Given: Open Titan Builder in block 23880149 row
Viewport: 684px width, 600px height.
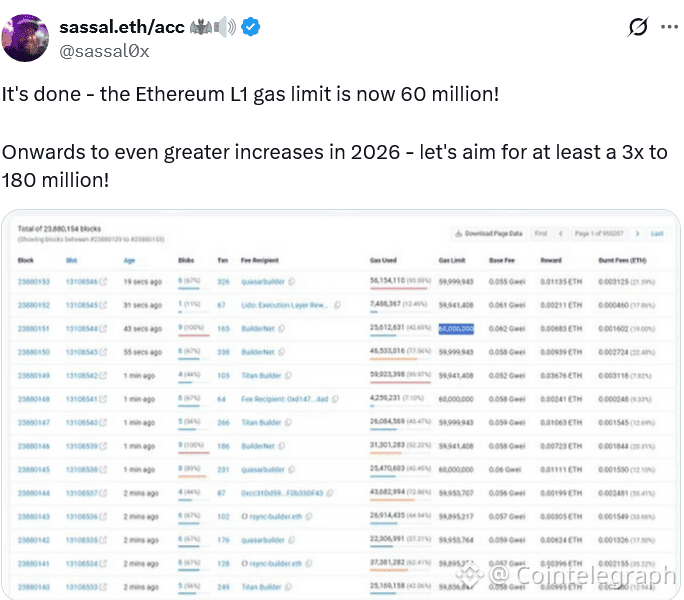Looking at the screenshot, I should coord(262,376).
